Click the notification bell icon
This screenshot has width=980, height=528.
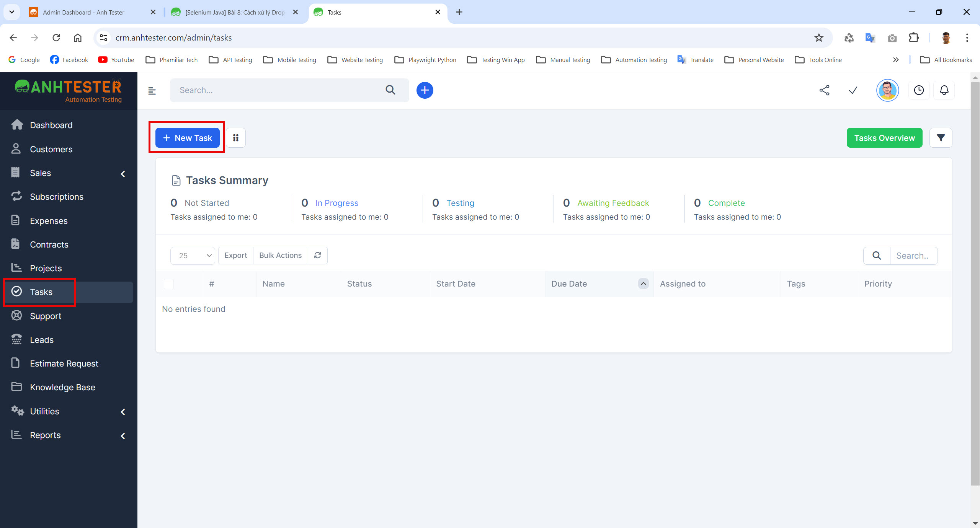(x=945, y=90)
